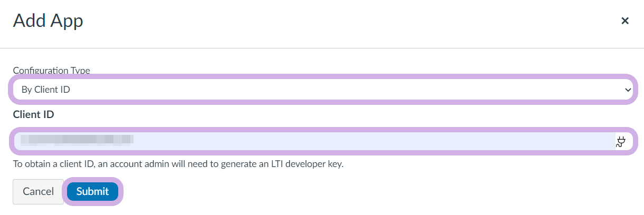
Task: Click the grey Cancel button
Action: tap(38, 191)
